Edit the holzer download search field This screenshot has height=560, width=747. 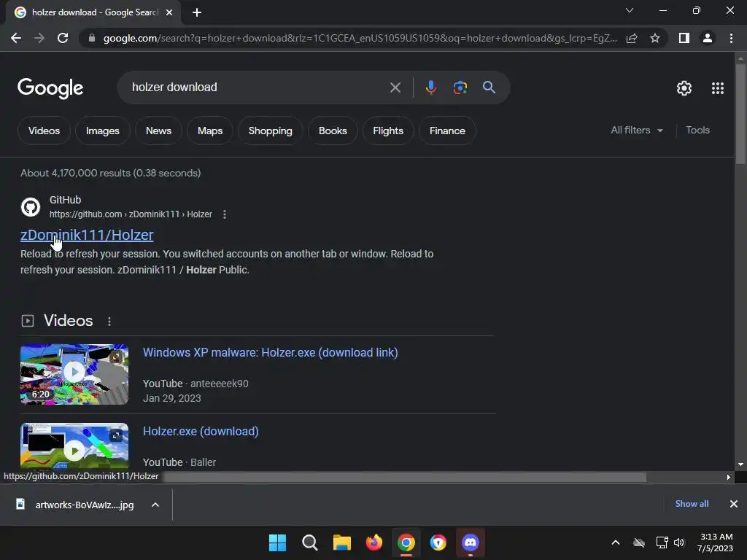[258, 87]
